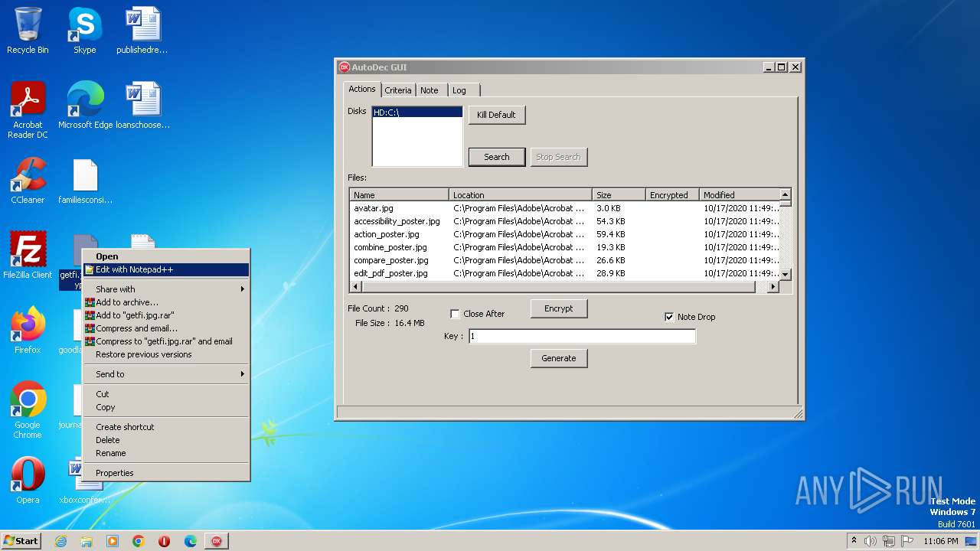Click the Stop Search button
980x551 pixels.
click(558, 157)
